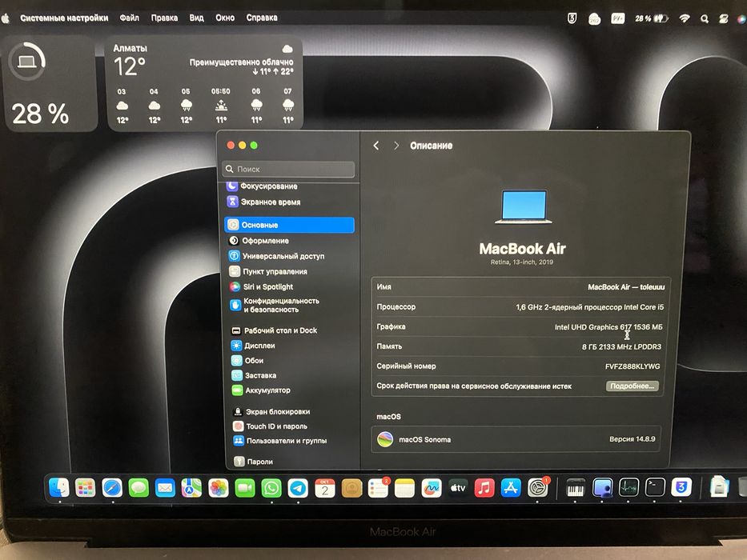Launch Terminal from the Dock

[655, 488]
